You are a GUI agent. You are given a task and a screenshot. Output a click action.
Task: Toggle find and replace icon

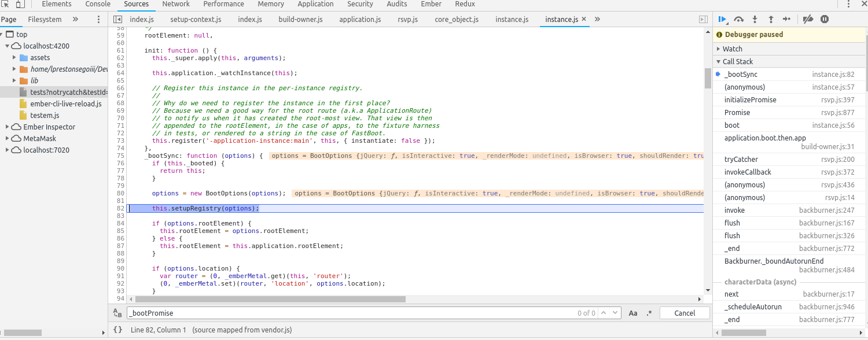pos(117,313)
